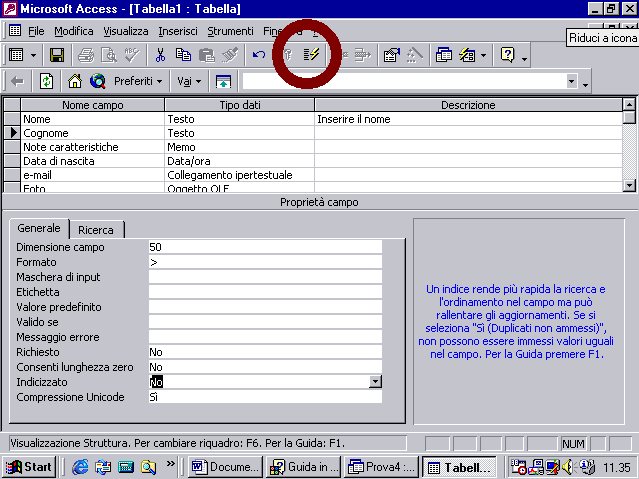Viewport: 639px width, 479px height.
Task: Click the Tabell... taskbar button
Action: click(x=459, y=467)
